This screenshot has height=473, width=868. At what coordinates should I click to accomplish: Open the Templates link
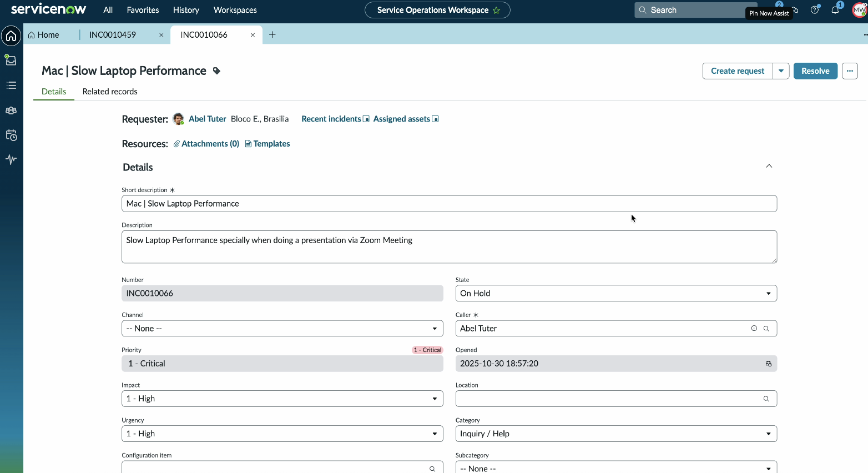268,144
